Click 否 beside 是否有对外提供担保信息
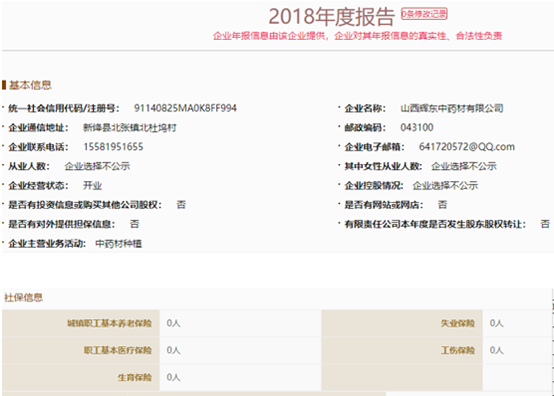Image resolution: width=554 pixels, height=396 pixels. pyautogui.click(x=135, y=224)
